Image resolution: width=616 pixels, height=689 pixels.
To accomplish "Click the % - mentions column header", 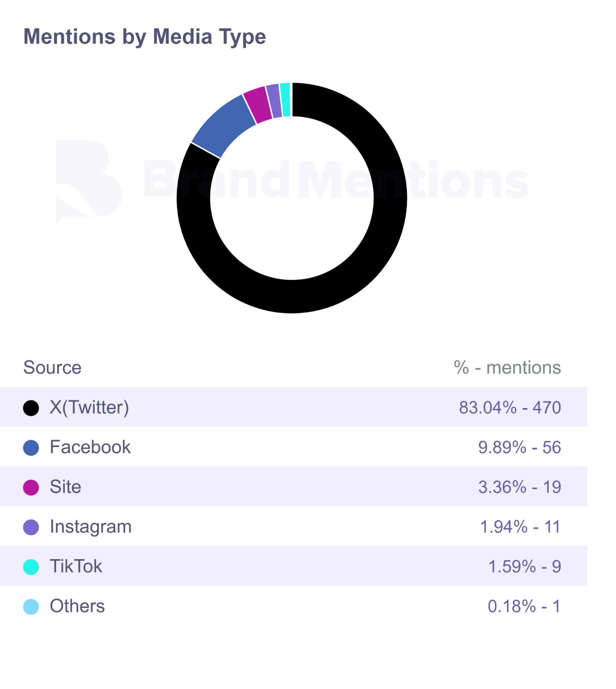I will point(507,367).
